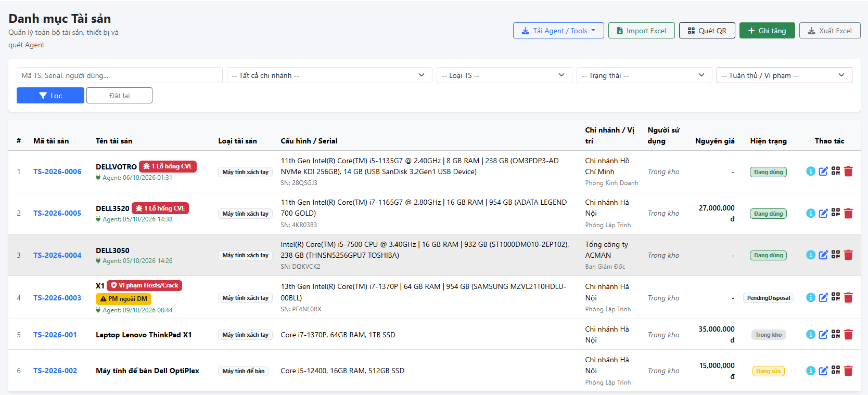Viewport: 868px width, 395px height.
Task: Open asset link TS-2026-0006
Action: click(57, 172)
